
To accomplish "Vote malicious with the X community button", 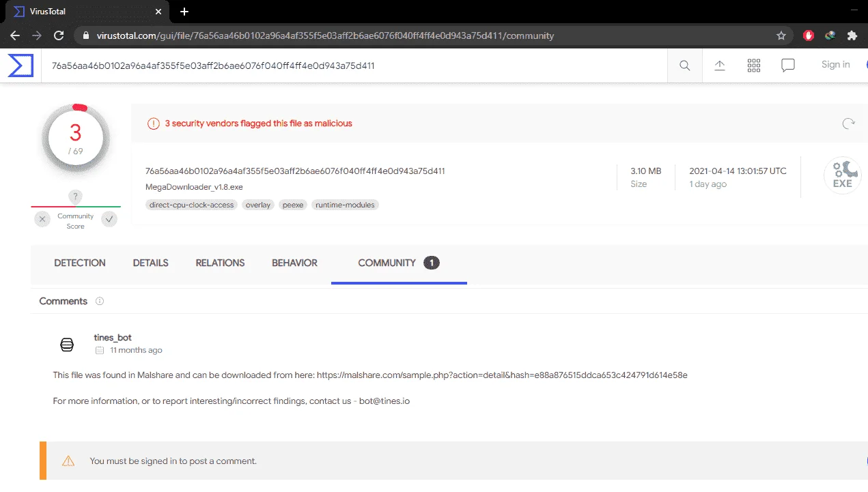I will 42,219.
